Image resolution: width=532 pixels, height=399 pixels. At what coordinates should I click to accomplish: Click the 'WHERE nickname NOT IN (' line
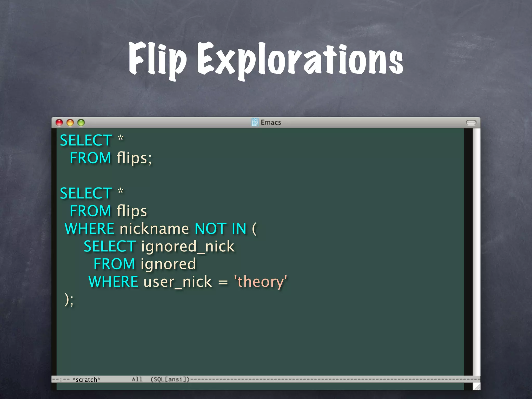pyautogui.click(x=161, y=229)
